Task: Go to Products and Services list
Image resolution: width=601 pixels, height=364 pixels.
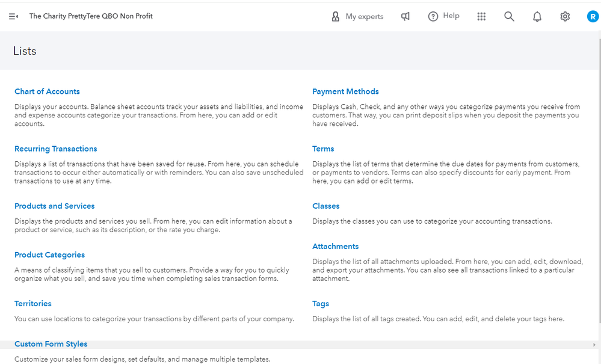Action: pos(54,206)
